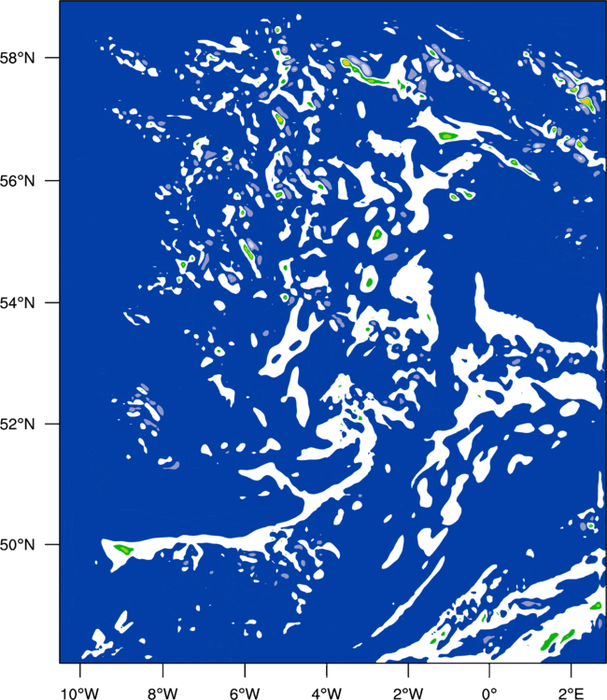Click the 0° longitude label
607x700 pixels.
(x=489, y=693)
